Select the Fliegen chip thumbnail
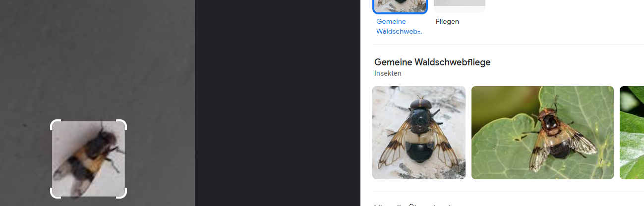The image size is (644, 206). click(x=460, y=6)
